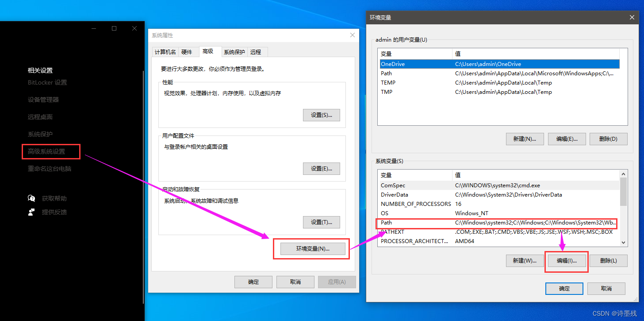Click 变量 column header in user variables
The image size is (644, 321).
click(x=415, y=54)
